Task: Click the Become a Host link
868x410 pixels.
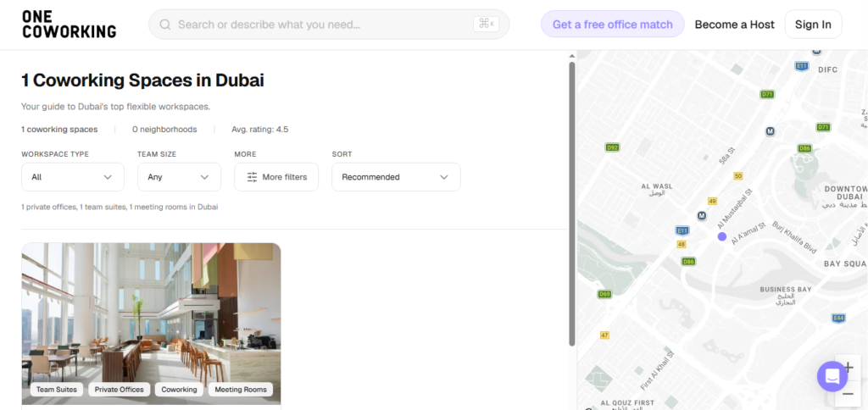Action: coord(735,25)
